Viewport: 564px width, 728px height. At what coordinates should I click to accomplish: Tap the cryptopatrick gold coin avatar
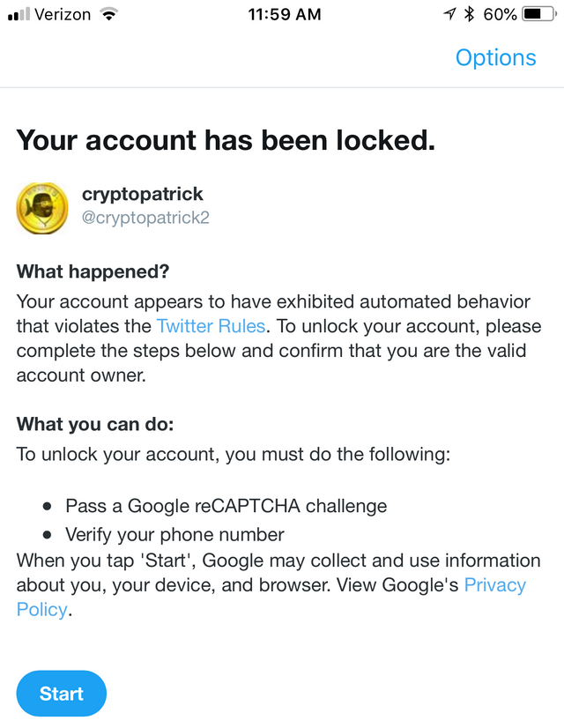[42, 208]
